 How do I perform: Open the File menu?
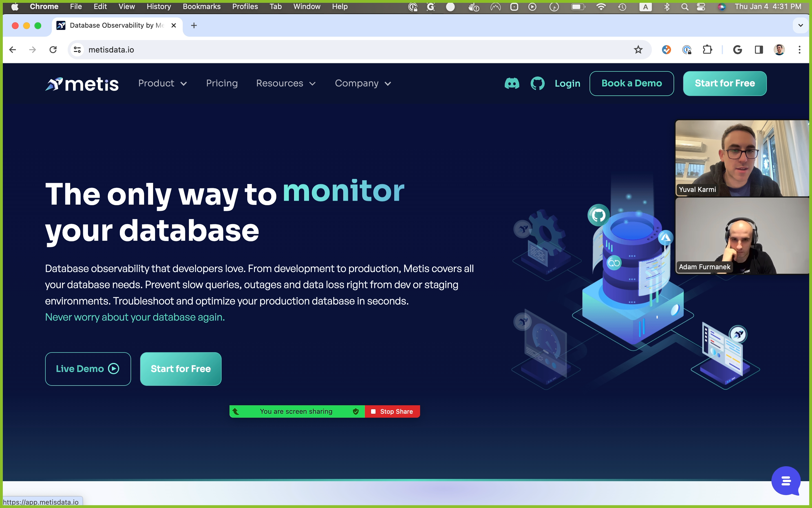(x=76, y=7)
